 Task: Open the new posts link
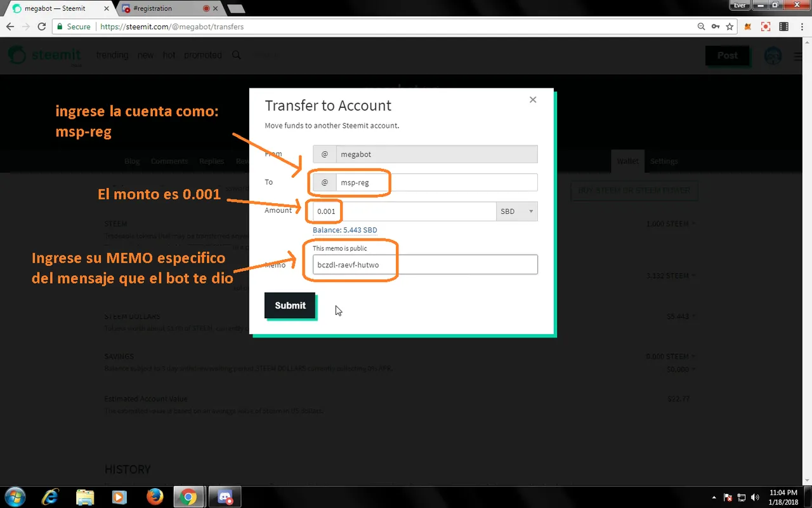click(x=145, y=55)
